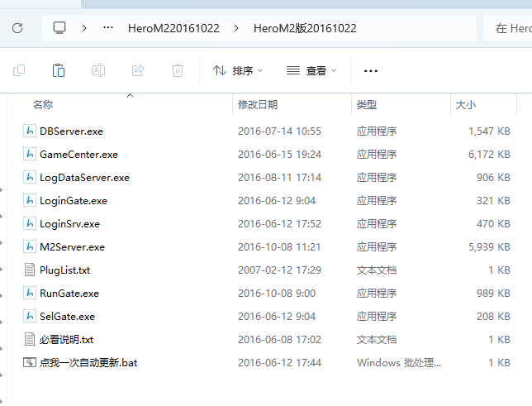532x406 pixels.
Task: Click the size 470 KB
Action: click(x=493, y=223)
